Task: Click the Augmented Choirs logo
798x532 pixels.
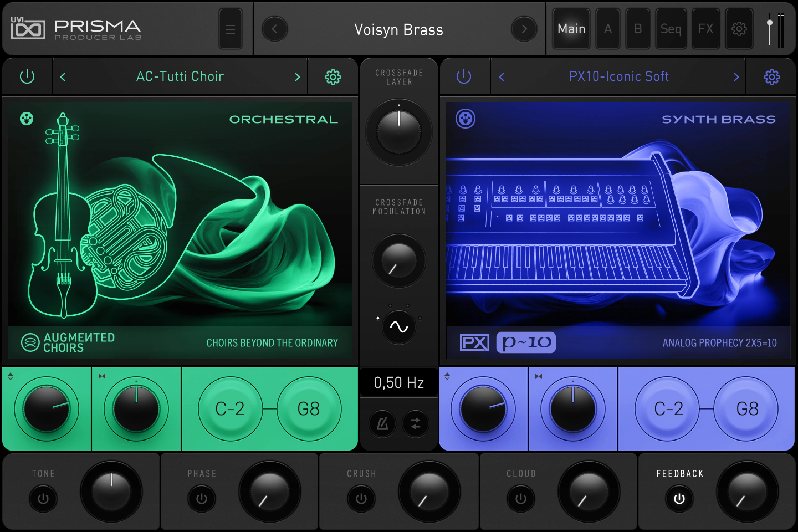Action: coord(68,342)
